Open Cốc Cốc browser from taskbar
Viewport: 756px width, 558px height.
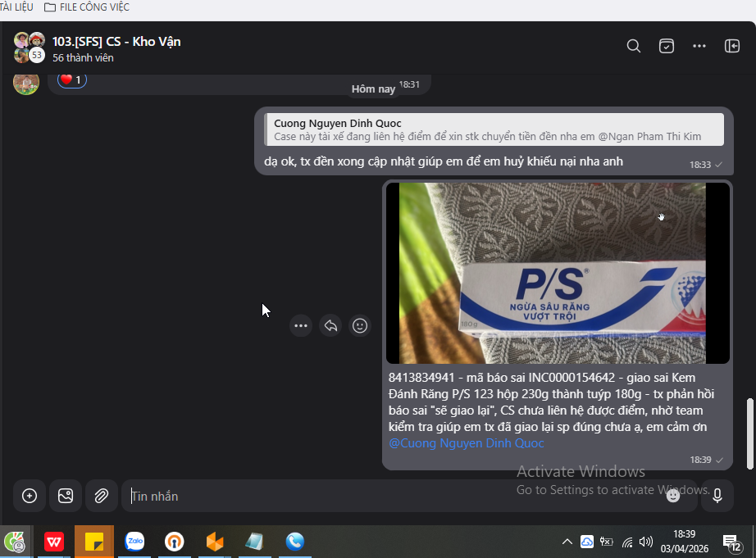coord(15,542)
